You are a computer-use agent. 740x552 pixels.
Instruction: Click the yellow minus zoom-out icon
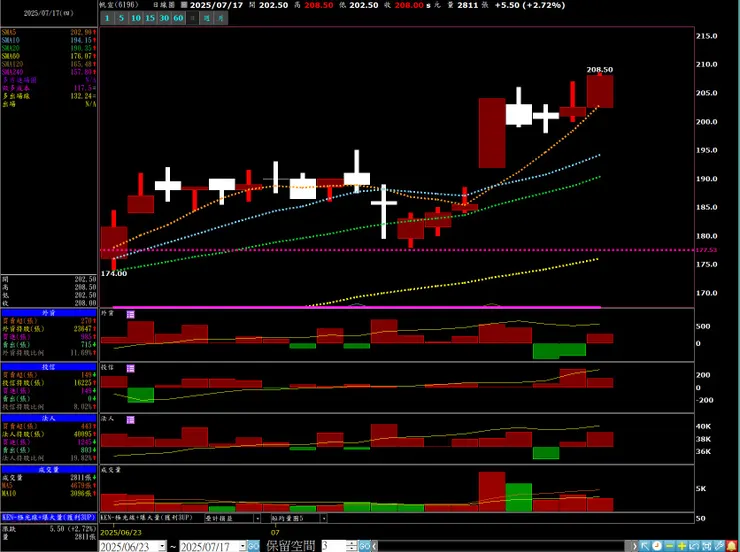click(x=669, y=546)
